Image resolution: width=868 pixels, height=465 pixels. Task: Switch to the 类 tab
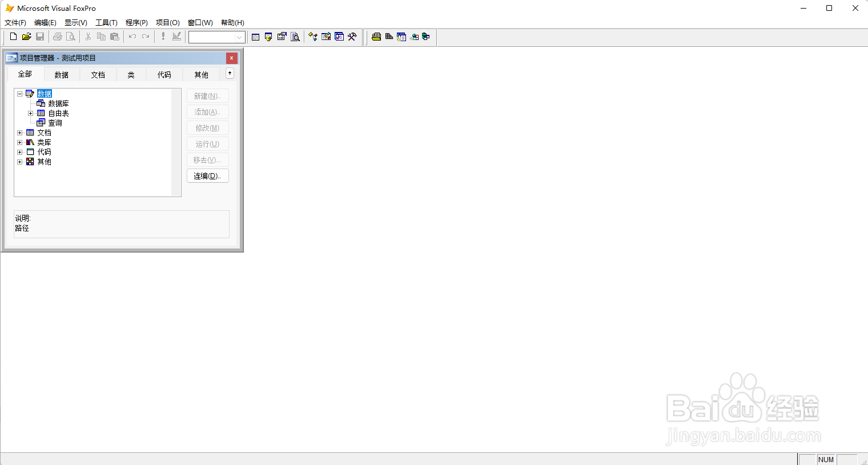pos(131,75)
